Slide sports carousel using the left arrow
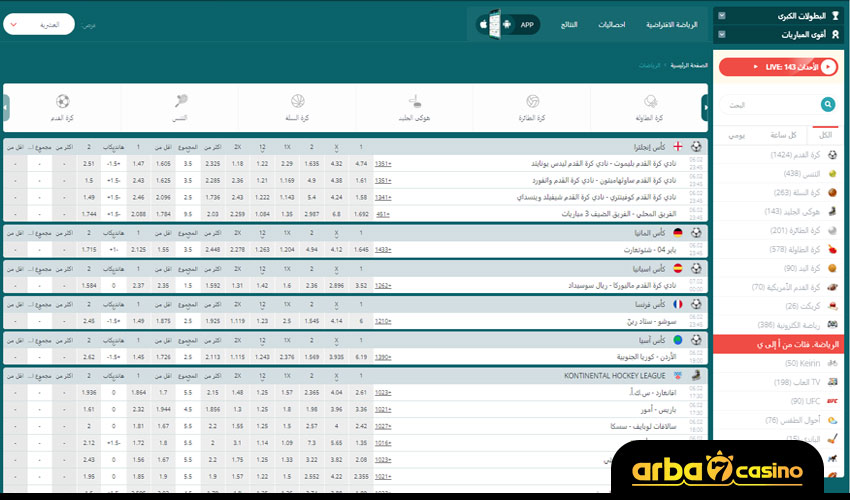The image size is (850, 500). [x=6, y=107]
